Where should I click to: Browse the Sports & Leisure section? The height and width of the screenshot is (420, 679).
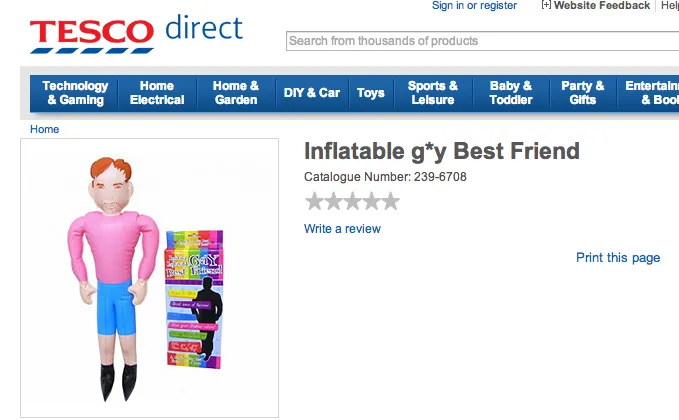coord(433,93)
